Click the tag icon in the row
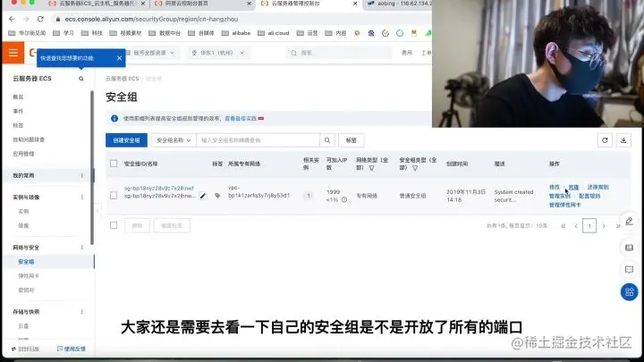 [217, 196]
